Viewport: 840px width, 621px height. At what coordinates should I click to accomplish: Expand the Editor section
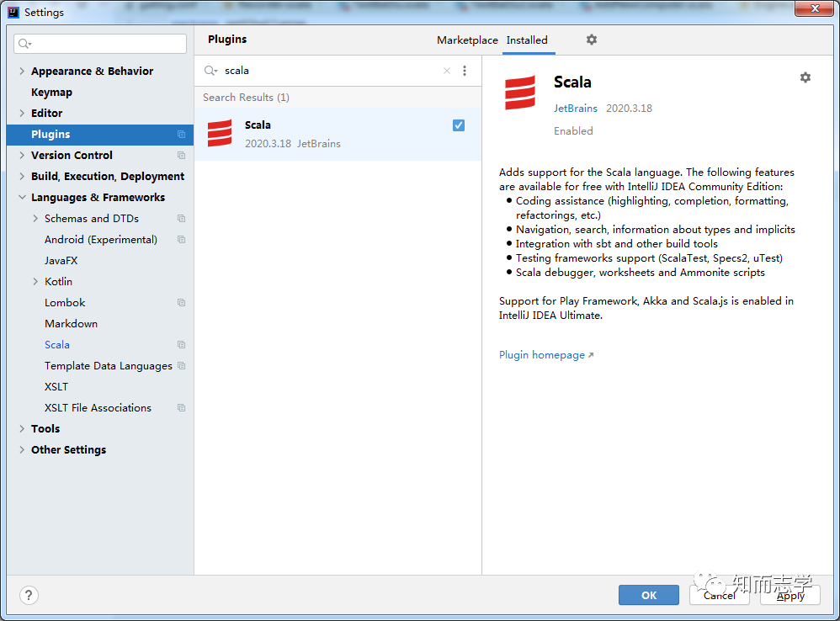pos(22,113)
